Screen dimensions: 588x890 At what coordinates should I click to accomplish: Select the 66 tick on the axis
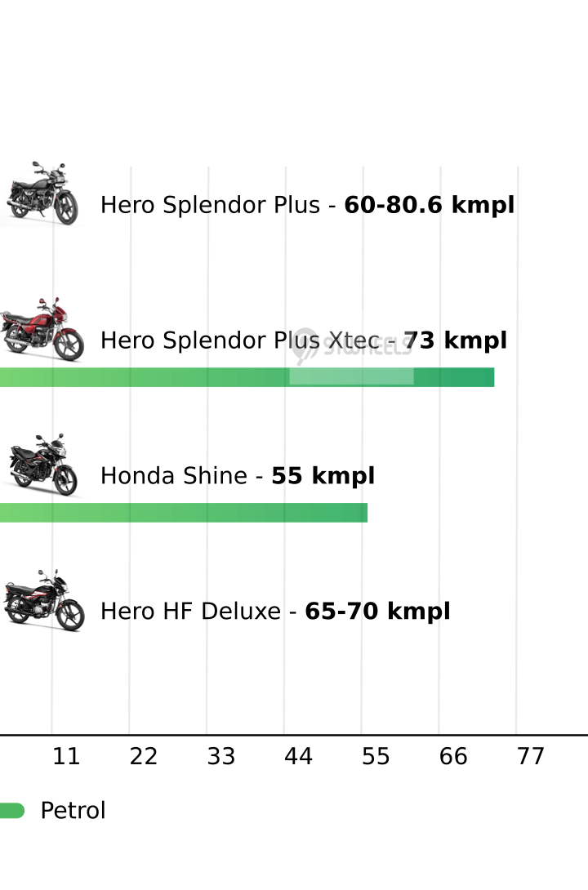pos(453,757)
